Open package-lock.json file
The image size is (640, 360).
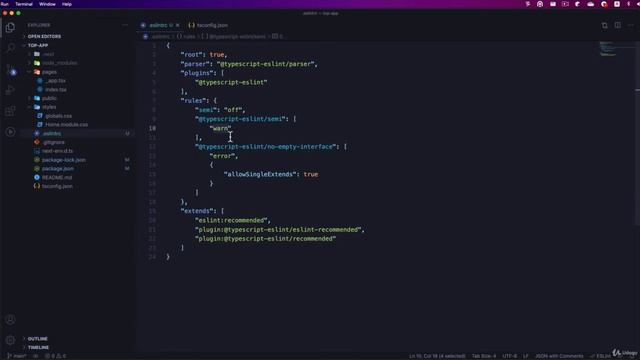64,160
